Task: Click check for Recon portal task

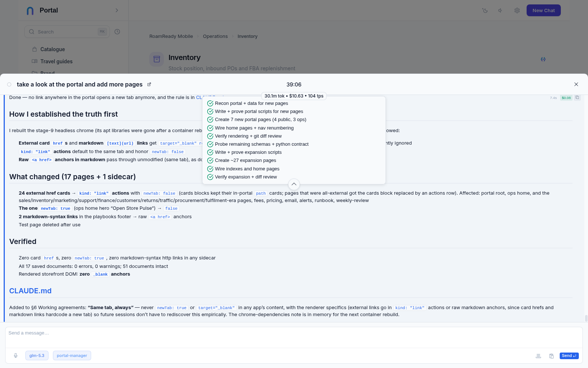Action: click(210, 103)
